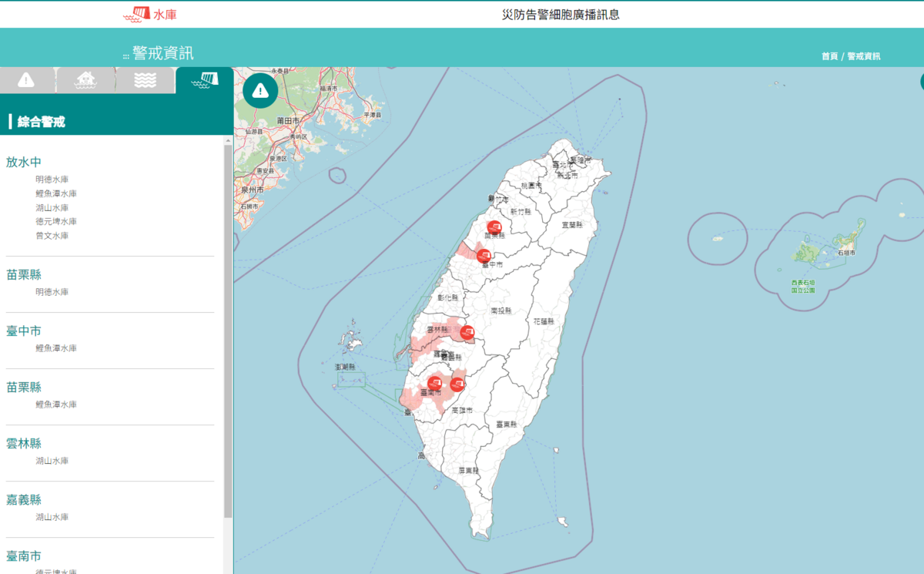Select 鯉魚潭水庫 under 放水中
924x574 pixels.
(x=55, y=193)
